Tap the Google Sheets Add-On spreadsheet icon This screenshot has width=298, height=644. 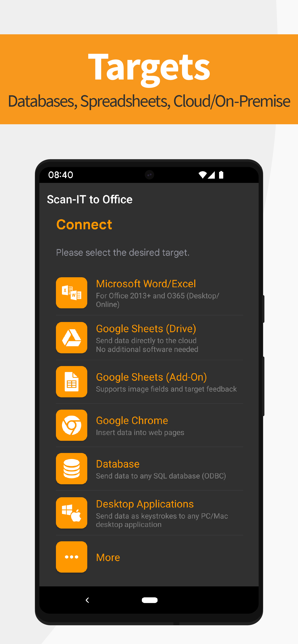(x=71, y=382)
